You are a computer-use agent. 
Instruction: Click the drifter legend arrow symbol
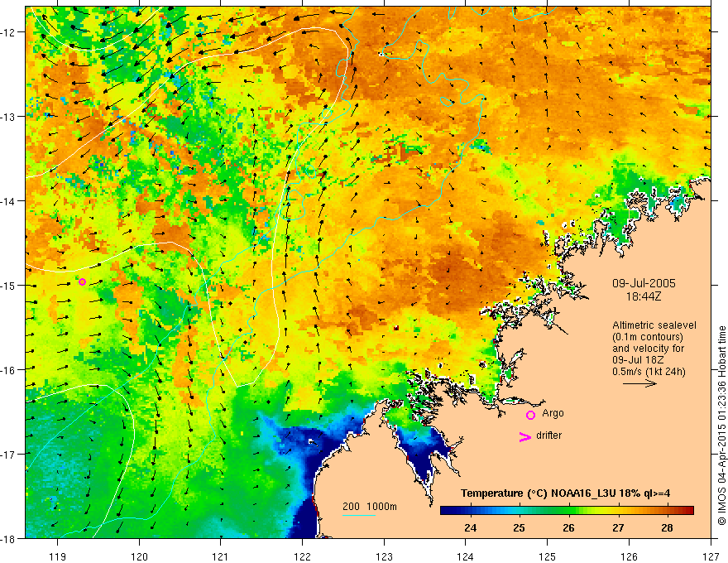pyautogui.click(x=524, y=436)
